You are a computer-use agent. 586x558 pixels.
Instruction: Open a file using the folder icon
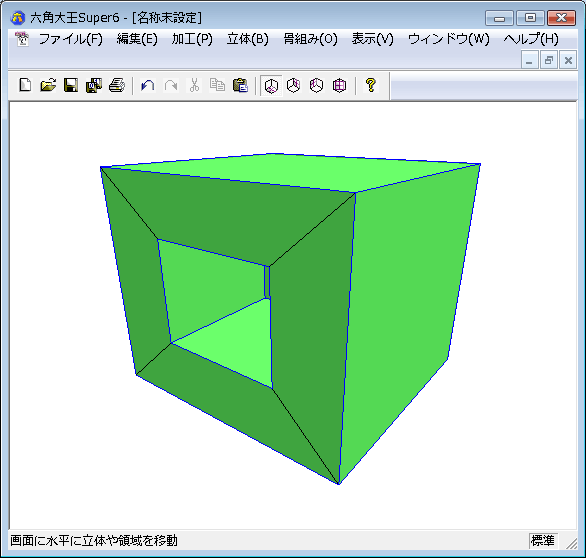(48, 85)
